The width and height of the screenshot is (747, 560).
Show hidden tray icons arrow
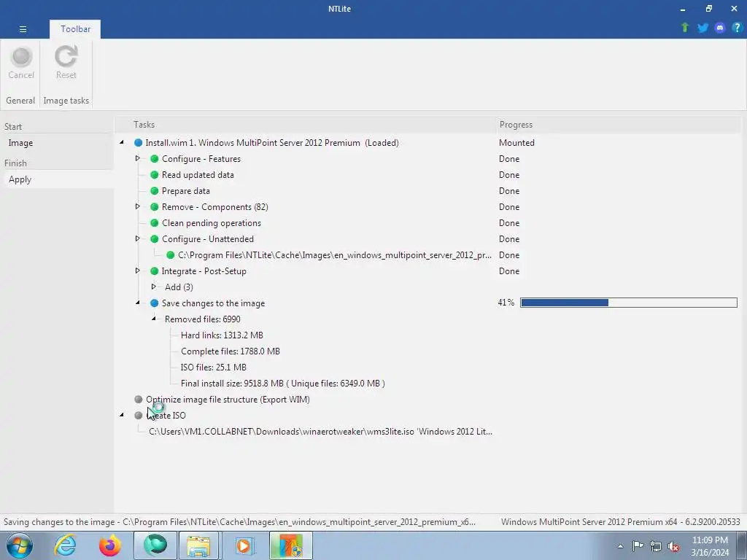pyautogui.click(x=620, y=546)
